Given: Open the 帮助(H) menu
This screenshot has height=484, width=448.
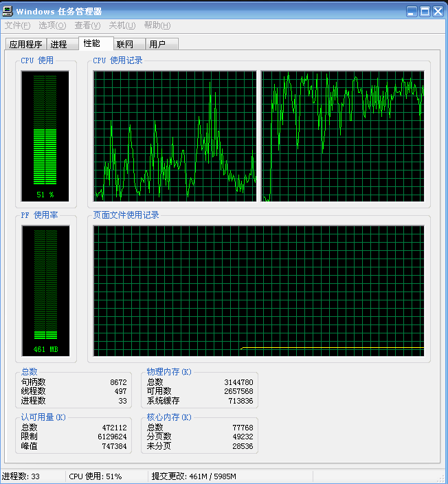Looking at the screenshot, I should click(x=157, y=25).
